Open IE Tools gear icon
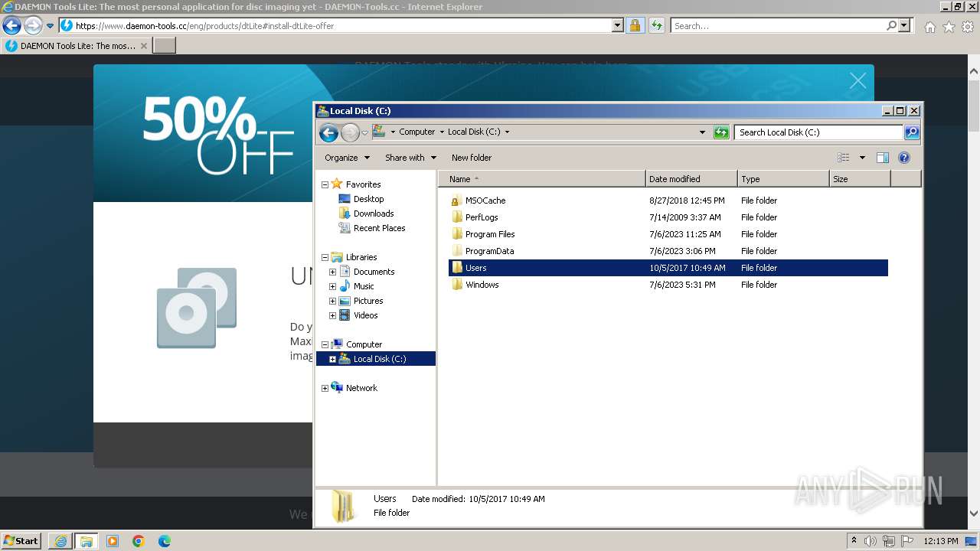Screen dimensions: 980x551 pos(968,27)
